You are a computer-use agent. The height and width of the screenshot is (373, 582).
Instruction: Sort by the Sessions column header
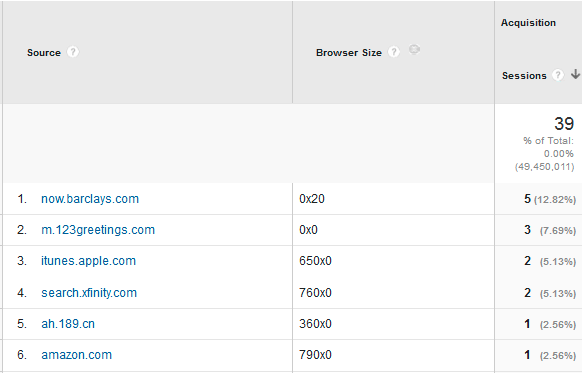click(524, 76)
